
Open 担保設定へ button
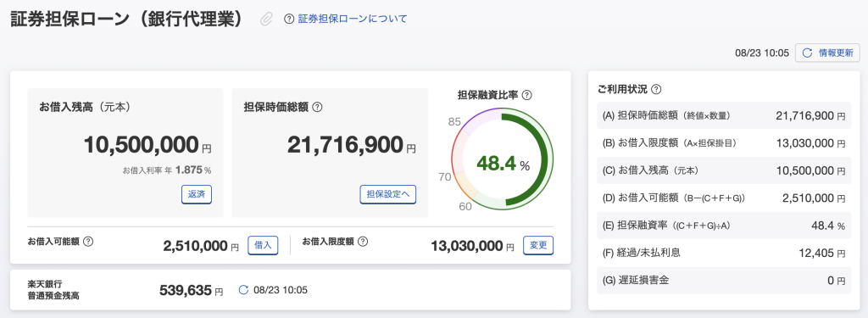(x=388, y=194)
